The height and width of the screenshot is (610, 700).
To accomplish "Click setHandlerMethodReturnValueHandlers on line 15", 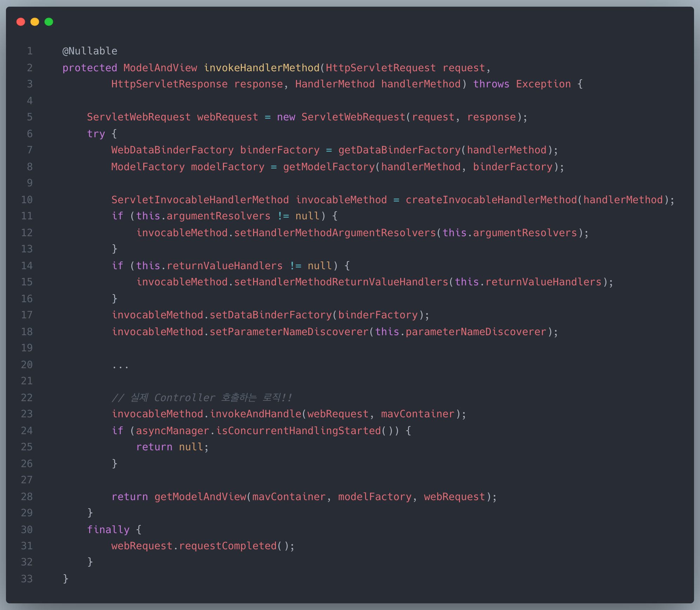I will [341, 282].
